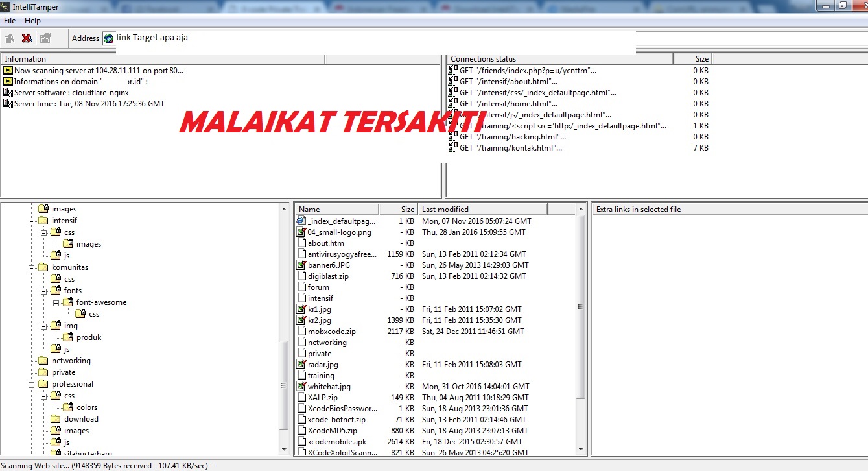The height and width of the screenshot is (471, 868).
Task: Select the XcodeBiosPasswor file row
Action: (434, 409)
